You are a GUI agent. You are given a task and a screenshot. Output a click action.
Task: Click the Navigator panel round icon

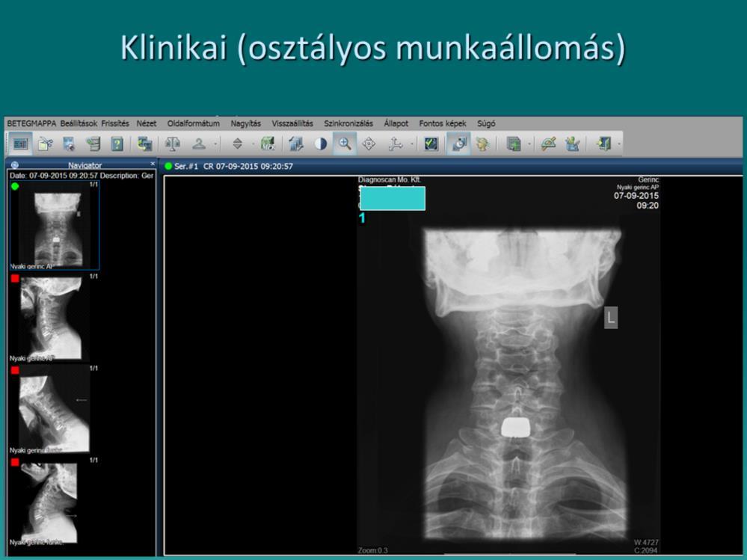(x=15, y=165)
